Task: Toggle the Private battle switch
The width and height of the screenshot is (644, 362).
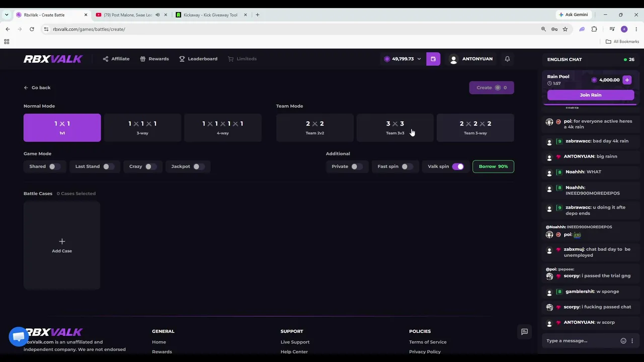Action: (357, 166)
